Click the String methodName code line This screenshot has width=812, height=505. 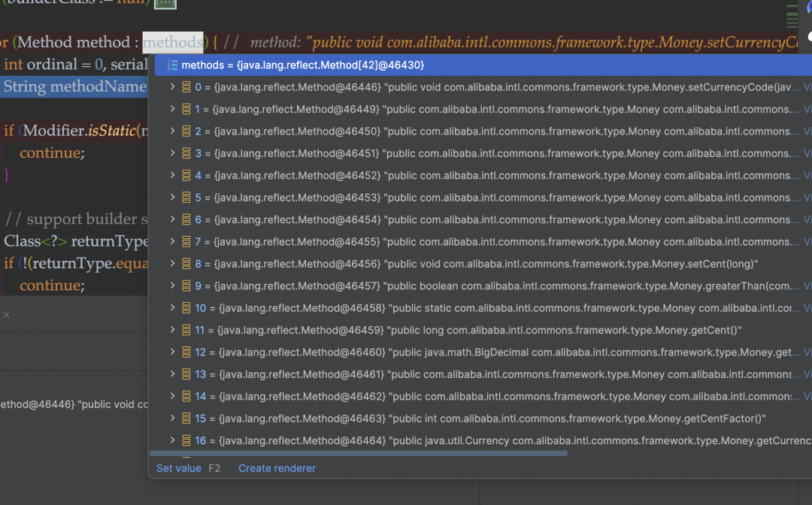click(x=74, y=86)
